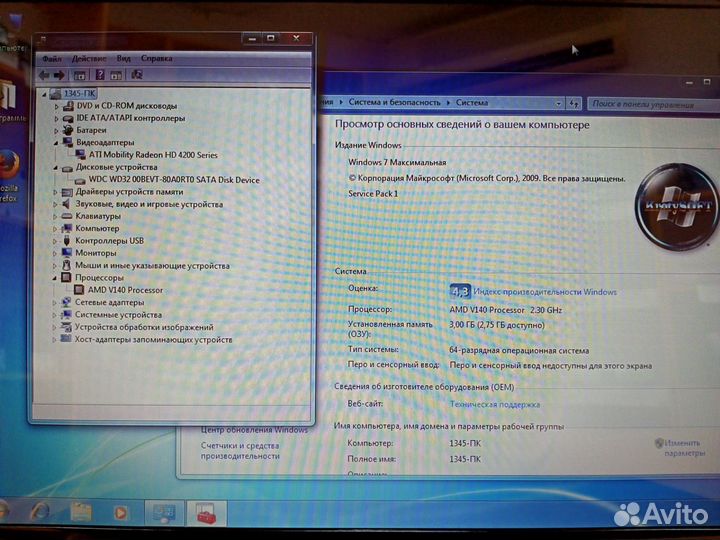The image size is (720, 540).
Task: Click the 4,3 rating badge
Action: point(460,291)
